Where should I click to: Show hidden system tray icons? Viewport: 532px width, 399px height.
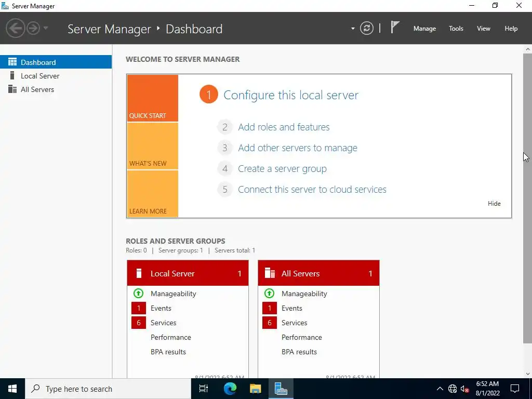(x=440, y=389)
